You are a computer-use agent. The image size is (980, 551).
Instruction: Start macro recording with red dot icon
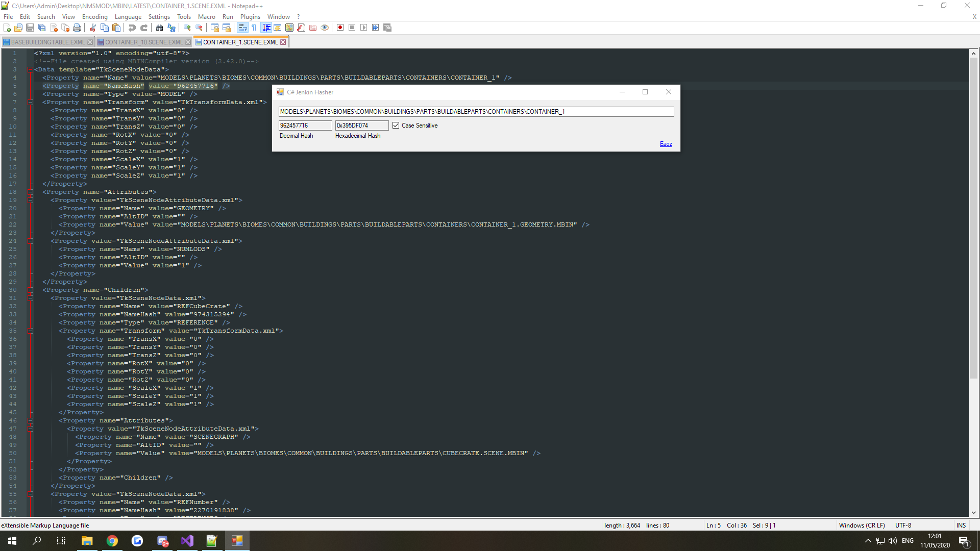click(340, 28)
